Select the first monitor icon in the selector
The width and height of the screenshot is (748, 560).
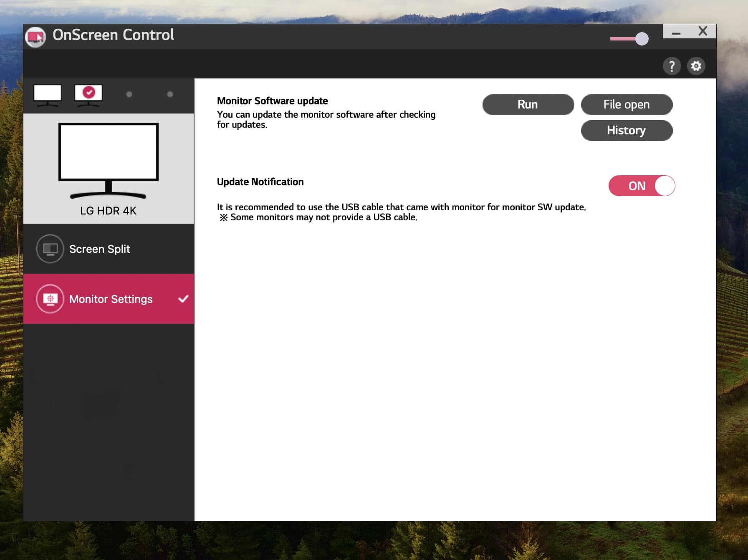point(48,95)
